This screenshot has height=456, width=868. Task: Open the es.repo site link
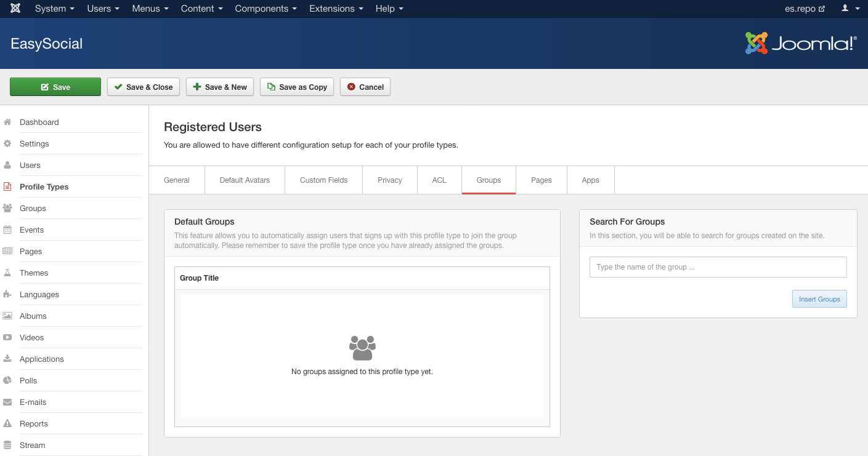click(805, 9)
